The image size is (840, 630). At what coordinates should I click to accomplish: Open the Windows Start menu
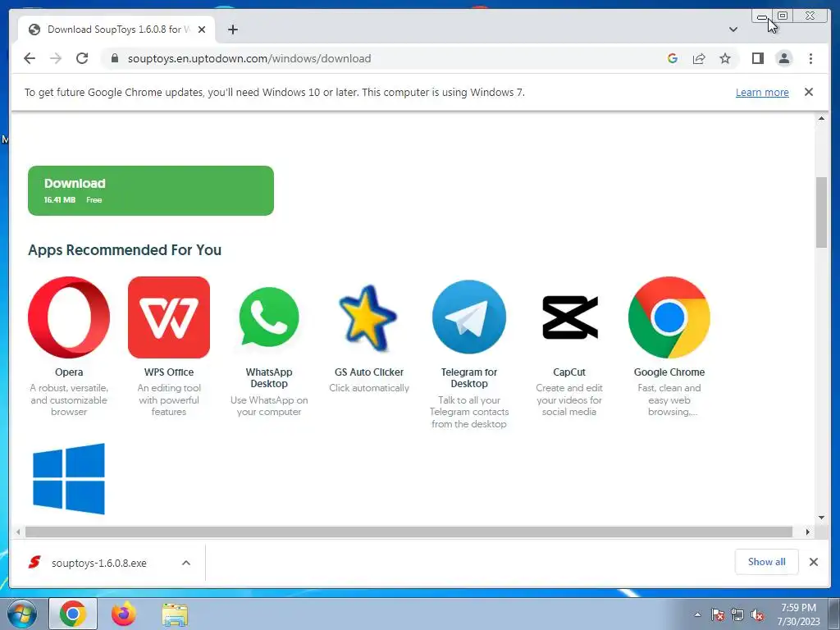point(21,614)
